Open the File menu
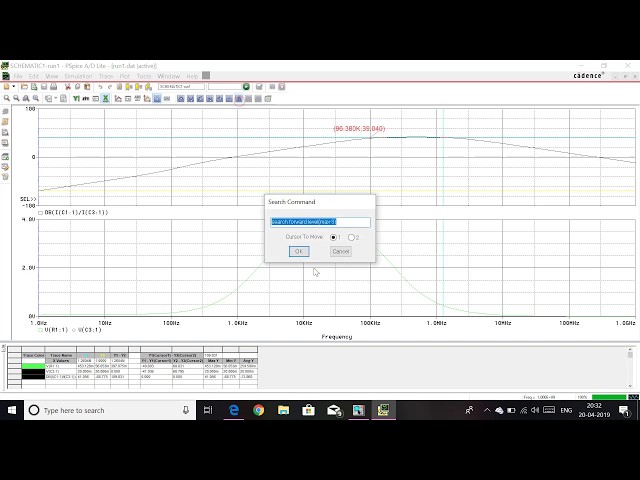Viewport: 640px width, 480px height. (x=18, y=76)
